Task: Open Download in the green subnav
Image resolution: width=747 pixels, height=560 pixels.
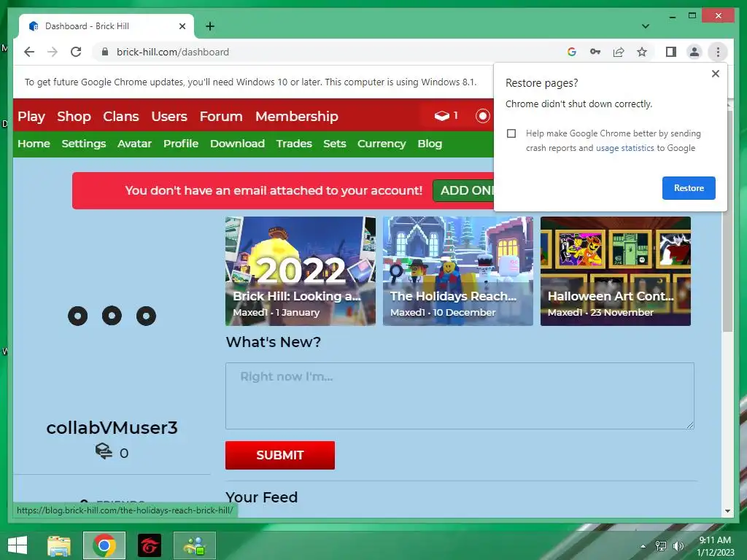Action: (x=237, y=144)
